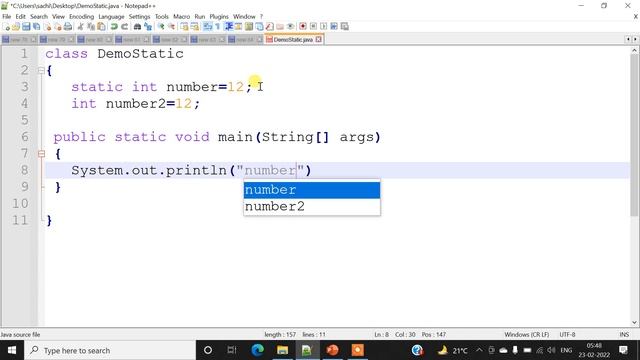Image resolution: width=640 pixels, height=360 pixels.
Task: Click Save Current Recorded Macro icon
Action: 345,27
